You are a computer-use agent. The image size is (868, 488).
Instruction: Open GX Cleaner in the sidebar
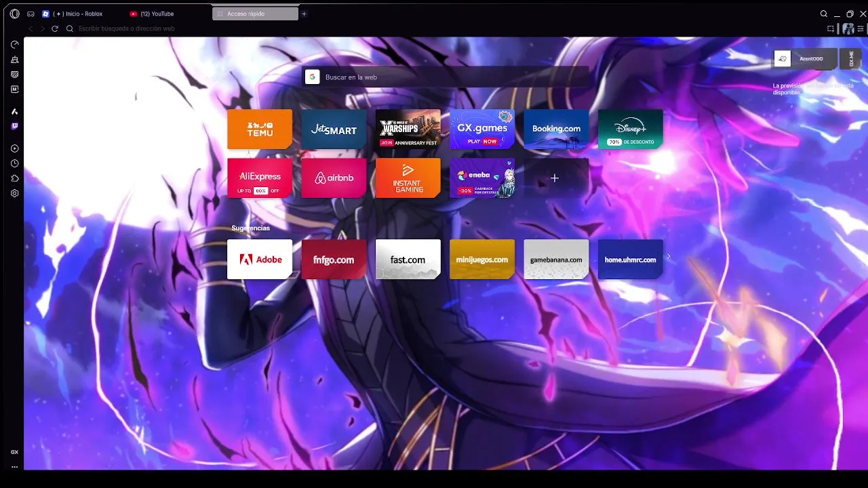coord(14,60)
